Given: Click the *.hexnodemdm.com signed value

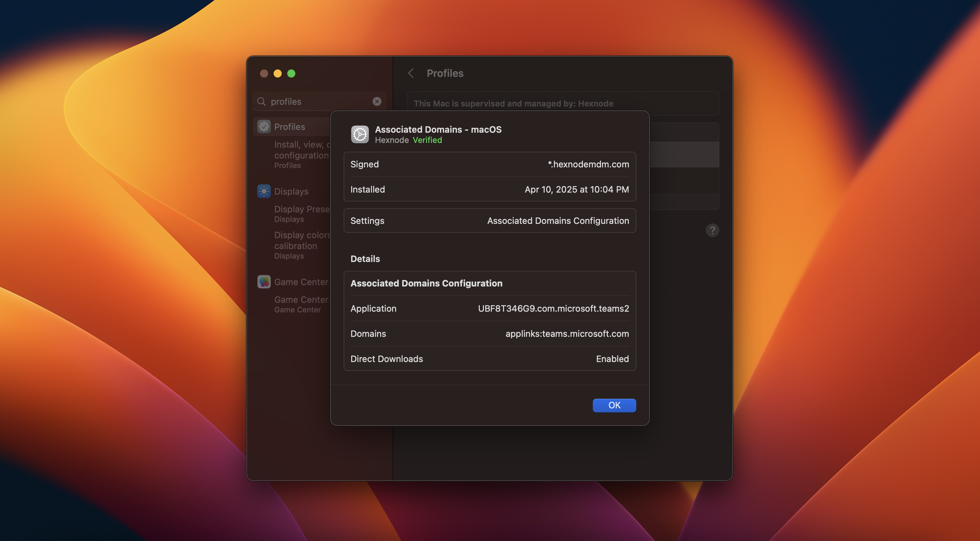Looking at the screenshot, I should (588, 164).
